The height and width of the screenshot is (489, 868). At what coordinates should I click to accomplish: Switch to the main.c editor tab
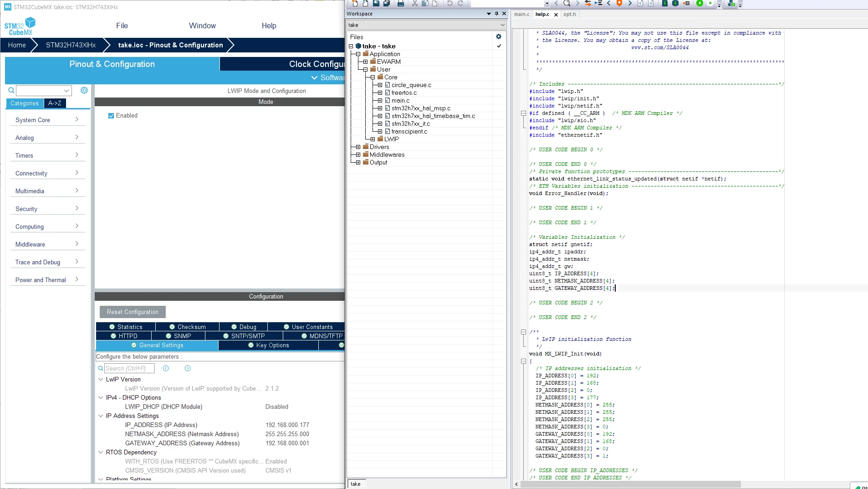click(x=522, y=14)
